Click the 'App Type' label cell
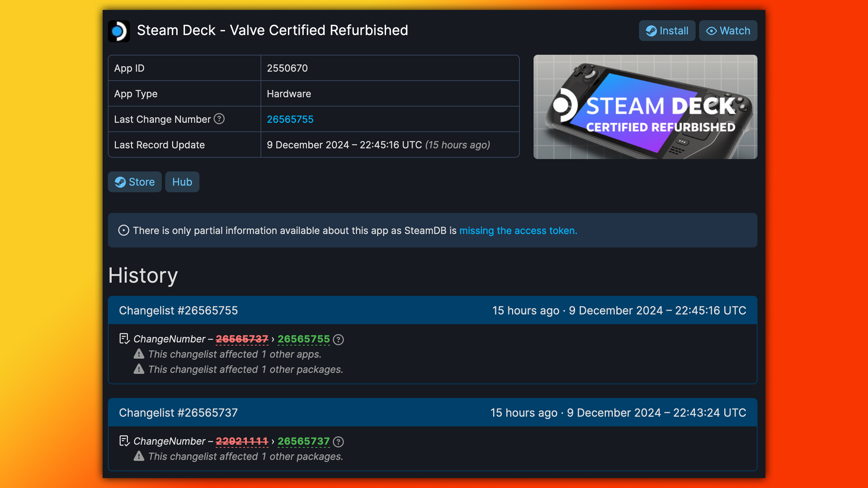 pos(184,94)
